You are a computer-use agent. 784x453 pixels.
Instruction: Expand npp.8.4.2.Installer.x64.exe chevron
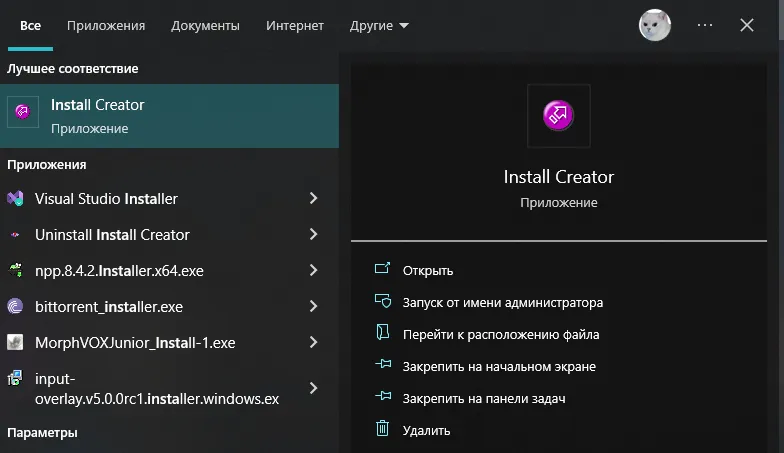click(x=314, y=270)
